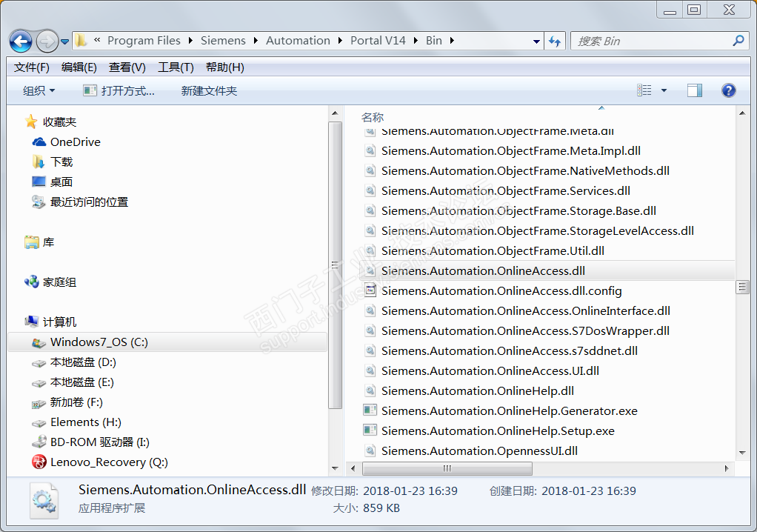Go back with the blue Back arrow
Image resolution: width=757 pixels, height=532 pixels.
(21, 41)
